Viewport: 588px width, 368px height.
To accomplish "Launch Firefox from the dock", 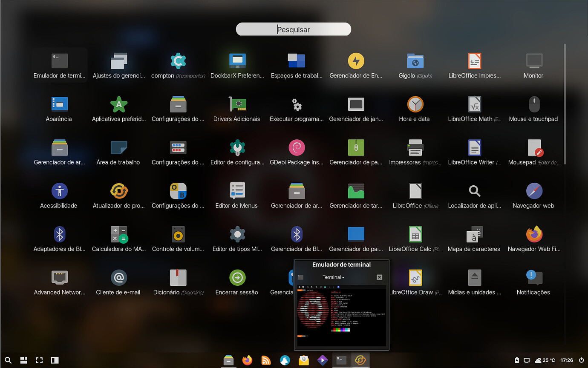I will point(247,360).
